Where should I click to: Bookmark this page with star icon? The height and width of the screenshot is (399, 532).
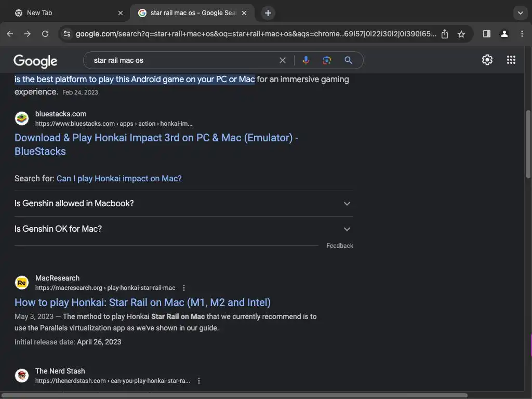tap(461, 34)
